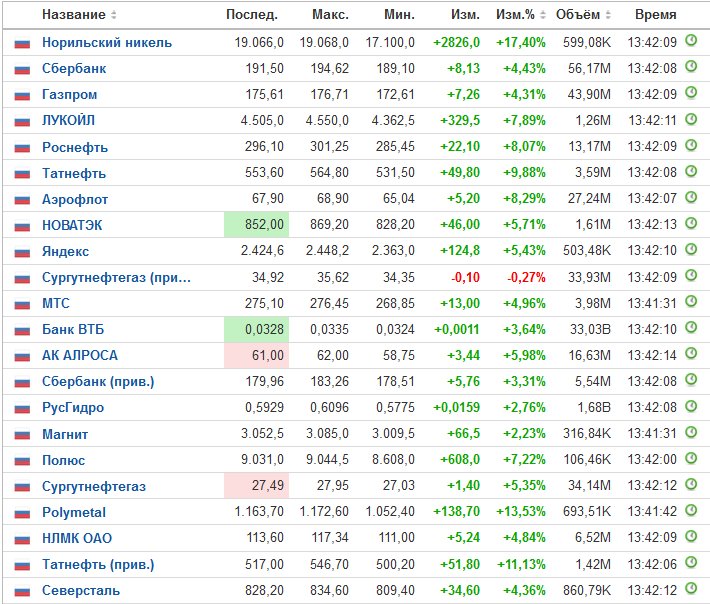The width and height of the screenshot is (710, 604).
Task: Click the Послед. column header
Action: (252, 15)
